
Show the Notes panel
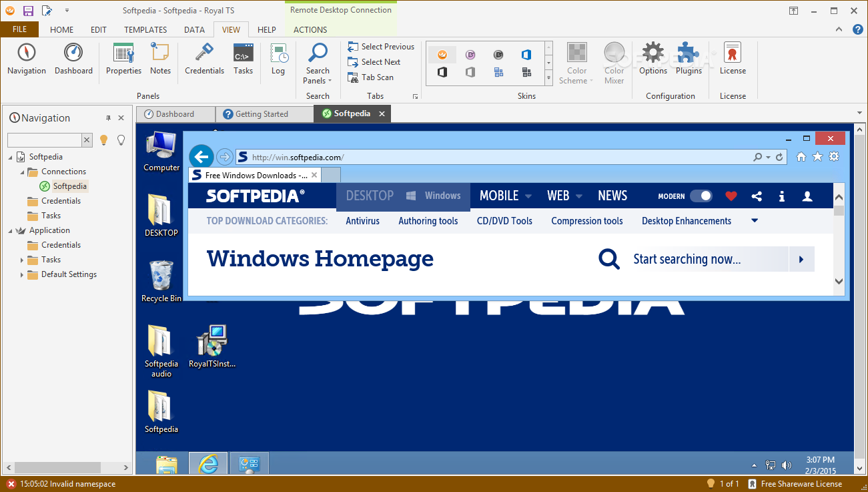pos(160,59)
